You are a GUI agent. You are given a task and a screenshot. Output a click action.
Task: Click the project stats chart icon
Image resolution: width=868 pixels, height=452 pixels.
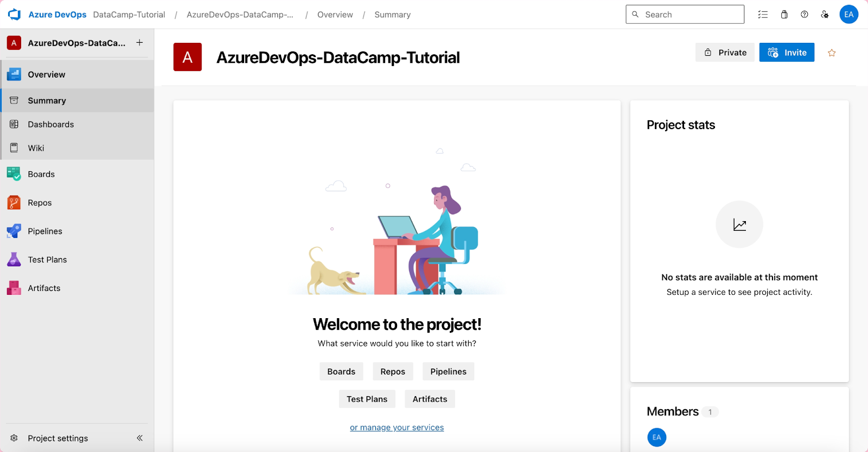point(739,224)
